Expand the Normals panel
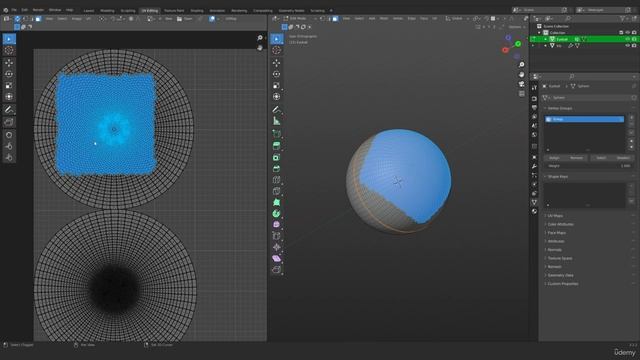This screenshot has height=360, width=640. pyautogui.click(x=554, y=250)
